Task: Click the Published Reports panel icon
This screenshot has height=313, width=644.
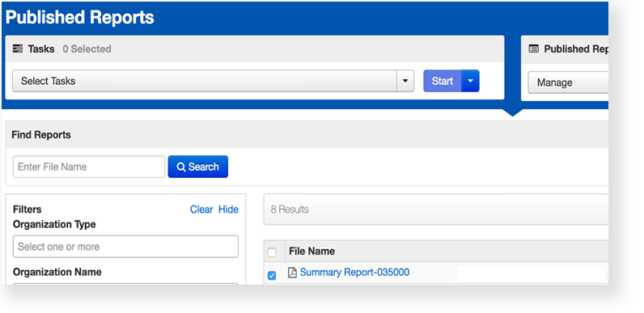Action: [x=533, y=49]
